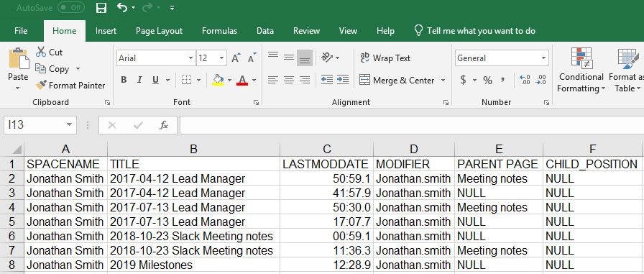Click the Format Painter button
644x274 pixels.
click(70, 86)
